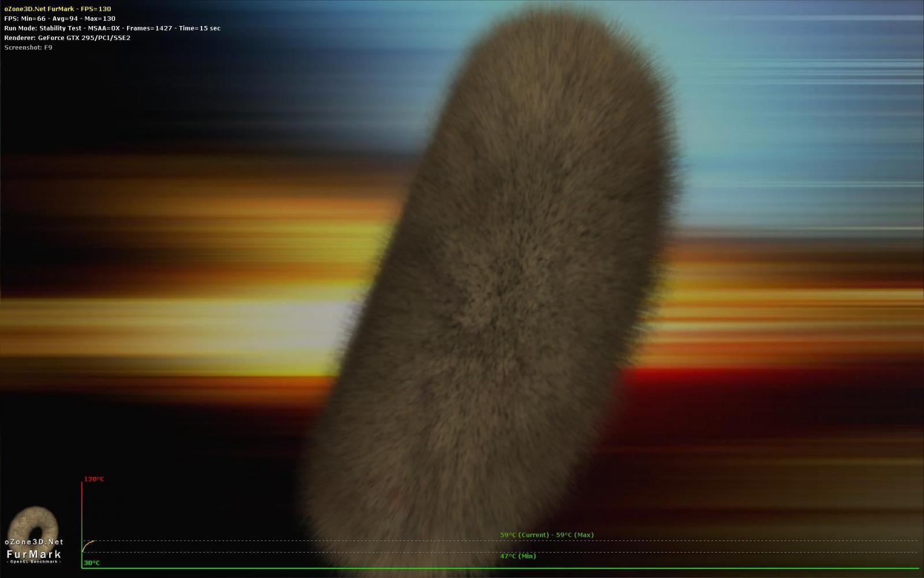Select the "Run Mode: Stability Test" status line

(112, 28)
